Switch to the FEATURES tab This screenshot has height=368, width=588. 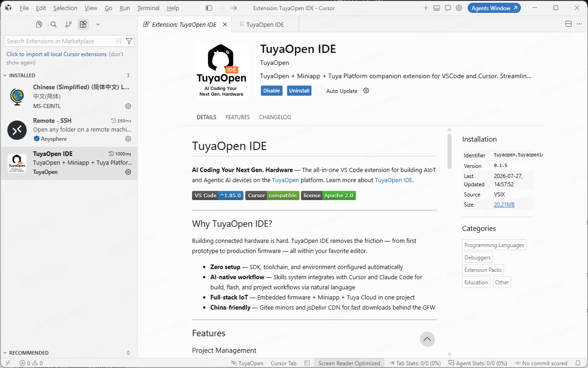(x=237, y=117)
